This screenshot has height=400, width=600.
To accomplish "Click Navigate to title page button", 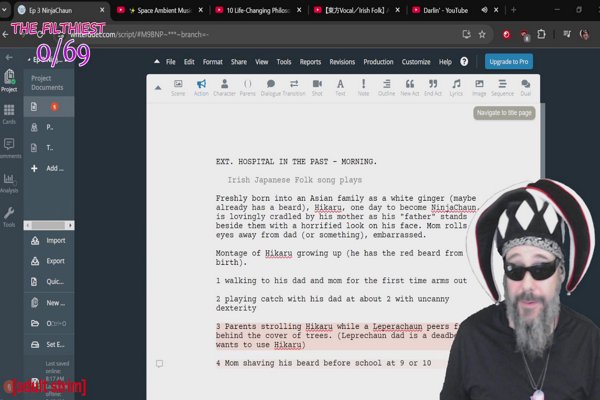I will 504,113.
